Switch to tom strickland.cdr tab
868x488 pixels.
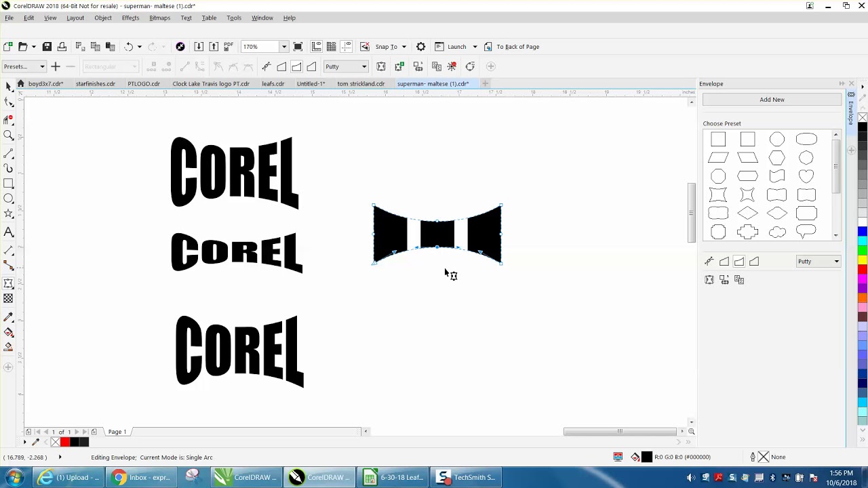pos(361,83)
